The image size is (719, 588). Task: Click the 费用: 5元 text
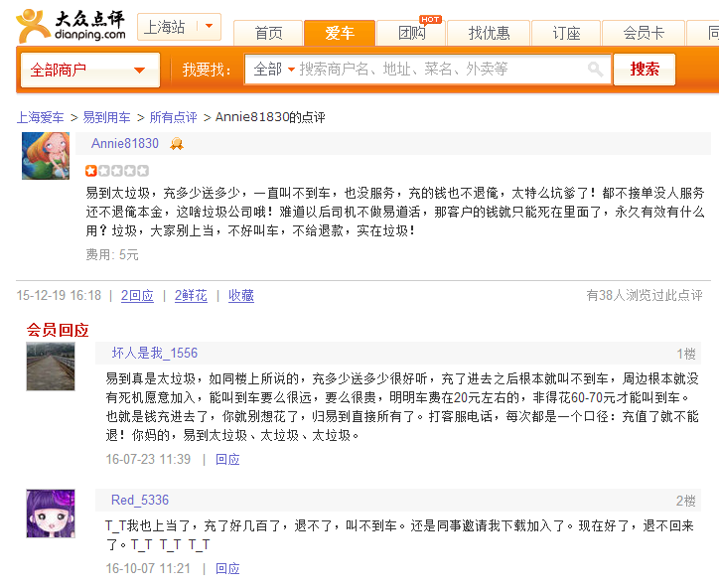[x=112, y=254]
